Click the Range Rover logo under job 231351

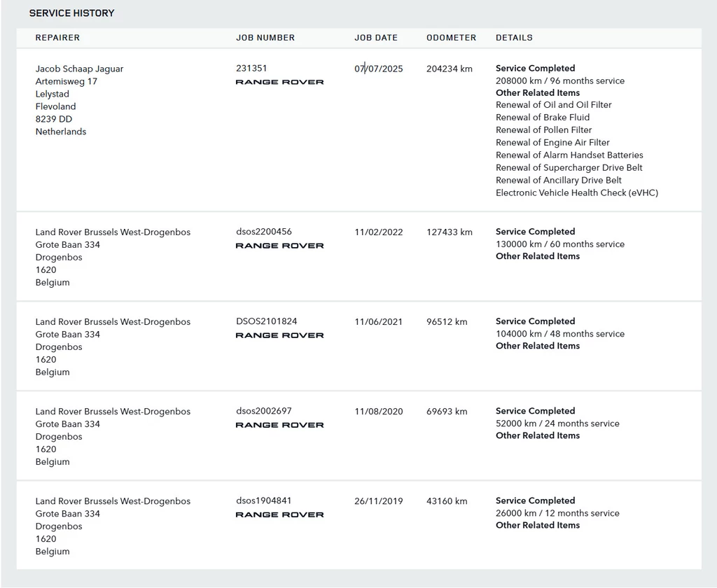[279, 82]
